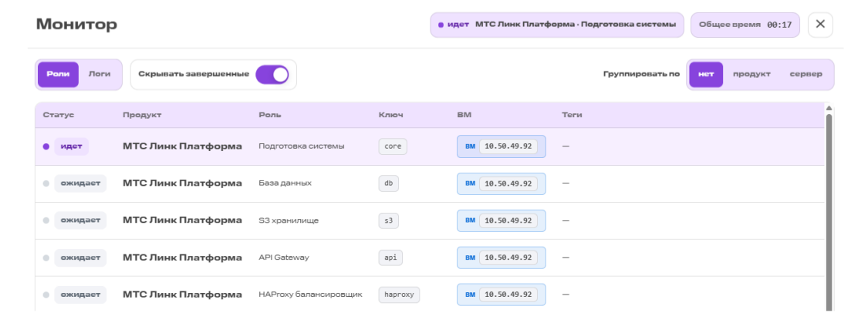Toggle the Скрывать завершенные switch
Image resolution: width=868 pixels, height=323 pixels.
[272, 75]
